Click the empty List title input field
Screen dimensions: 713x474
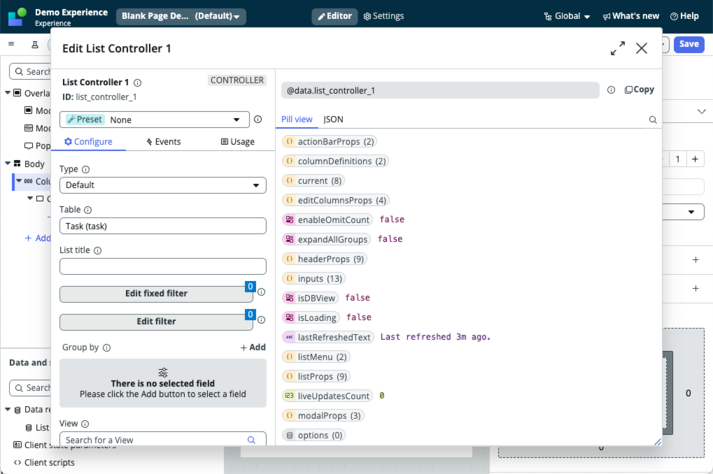(x=163, y=267)
